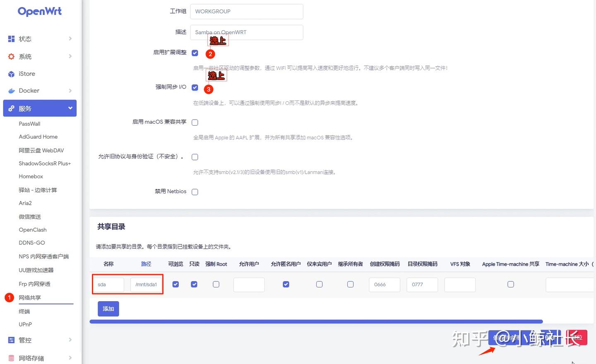Collapse the 服务 sidebar section

pos(70,108)
